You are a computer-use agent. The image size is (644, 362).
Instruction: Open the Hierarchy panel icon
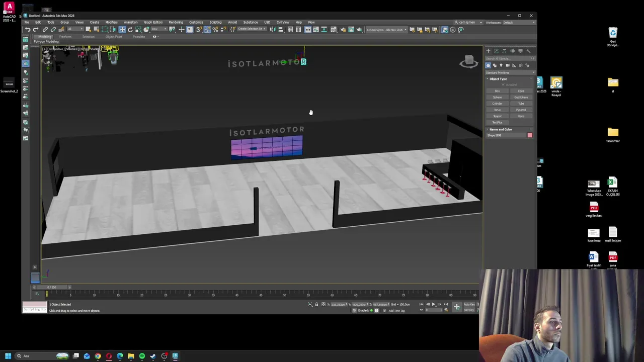[x=504, y=51]
